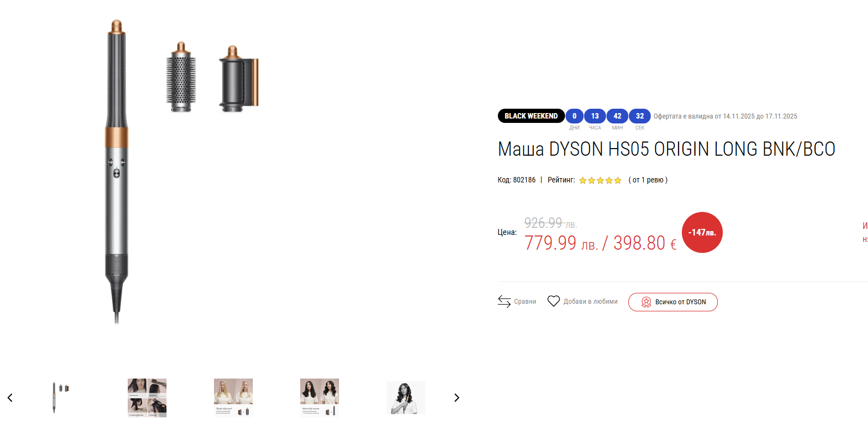Click the round brush attachment image
This screenshot has width=868, height=431.
pos(181,77)
